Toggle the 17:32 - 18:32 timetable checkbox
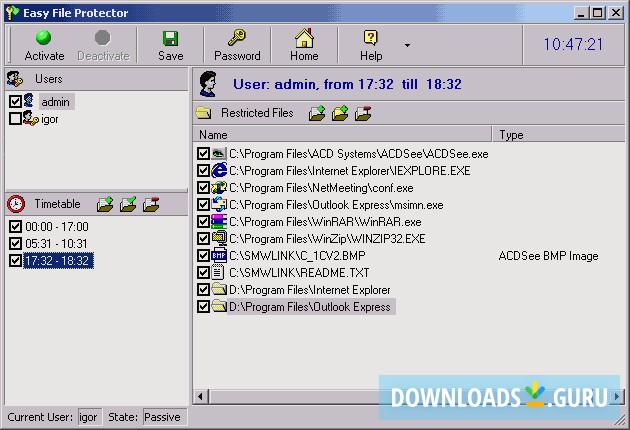 (x=15, y=260)
